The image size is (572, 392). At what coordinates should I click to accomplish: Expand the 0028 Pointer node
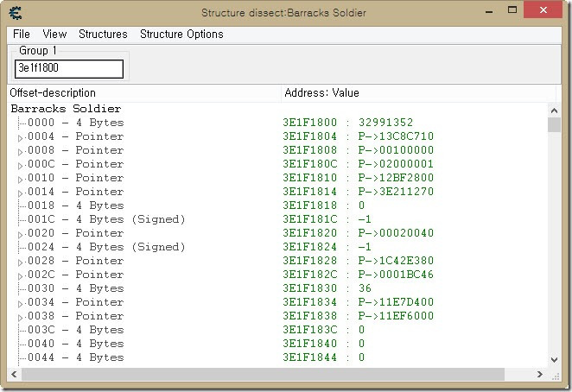21,262
